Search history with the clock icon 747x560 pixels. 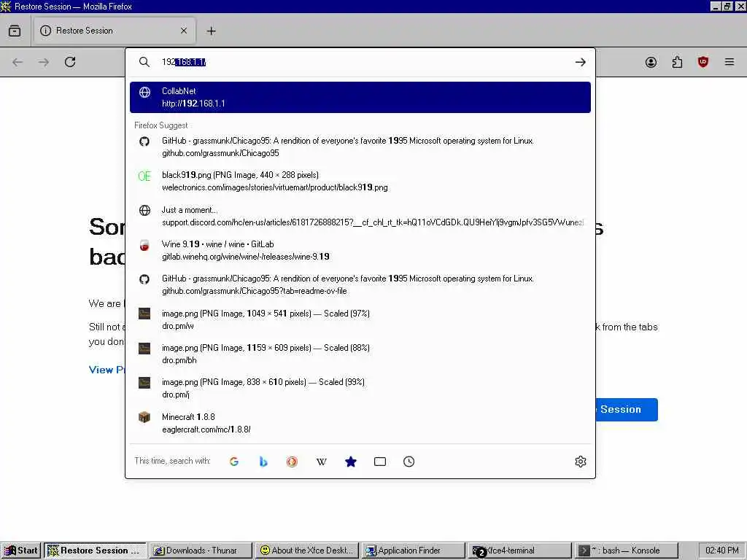409,462
